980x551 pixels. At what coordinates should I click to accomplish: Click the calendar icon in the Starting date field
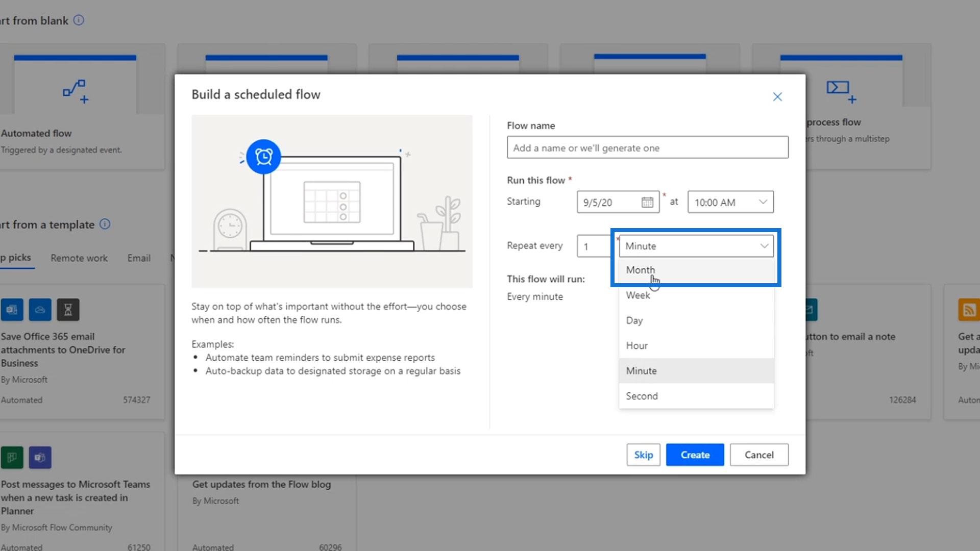pyautogui.click(x=647, y=203)
